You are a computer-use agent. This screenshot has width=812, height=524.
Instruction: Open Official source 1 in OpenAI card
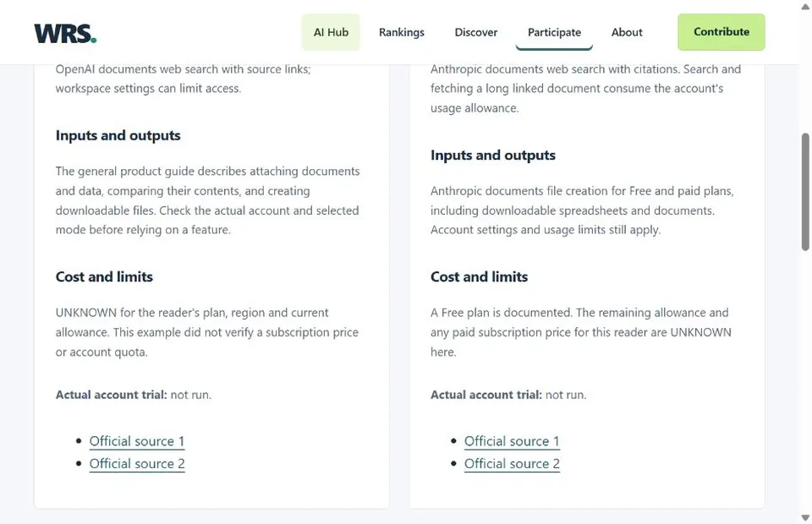coord(137,441)
